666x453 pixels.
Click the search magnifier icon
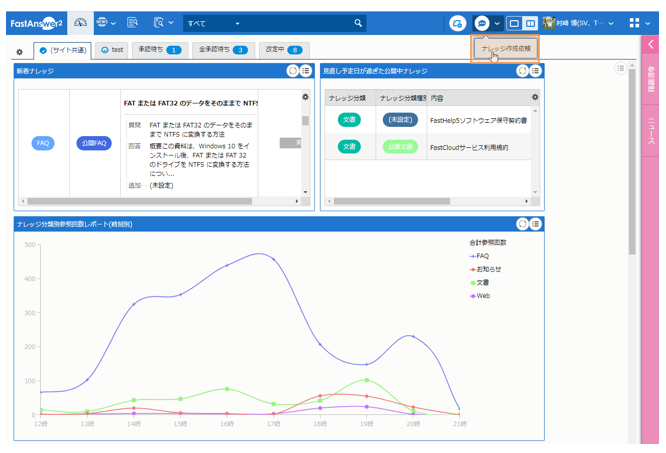pos(359,22)
